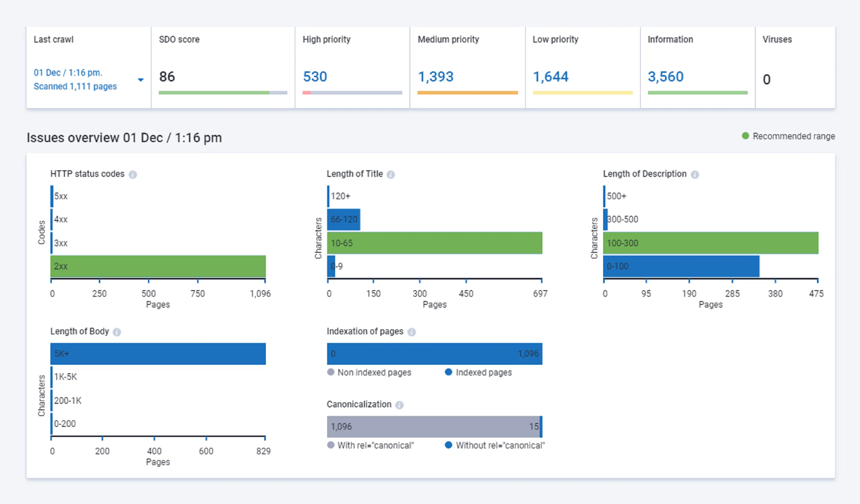This screenshot has height=504, width=860.
Task: Click the green Recommended range legend dot
Action: [x=745, y=136]
